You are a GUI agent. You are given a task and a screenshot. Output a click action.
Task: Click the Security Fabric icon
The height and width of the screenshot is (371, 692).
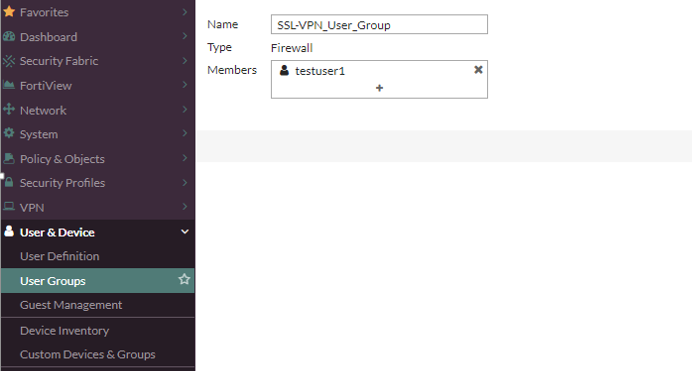tap(9, 61)
